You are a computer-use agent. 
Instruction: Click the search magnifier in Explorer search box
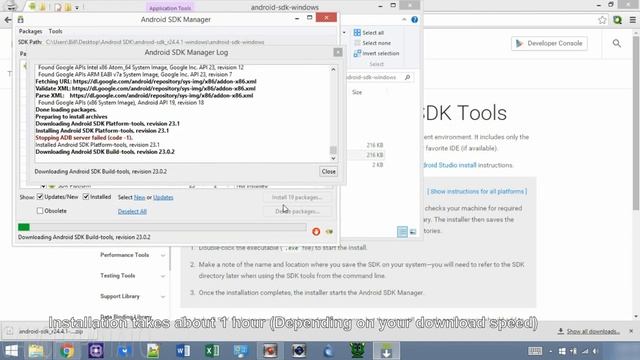[x=407, y=77]
